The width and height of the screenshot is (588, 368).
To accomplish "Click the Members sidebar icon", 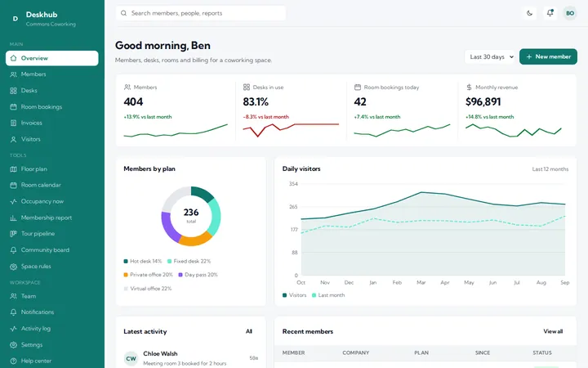I will click(x=14, y=74).
